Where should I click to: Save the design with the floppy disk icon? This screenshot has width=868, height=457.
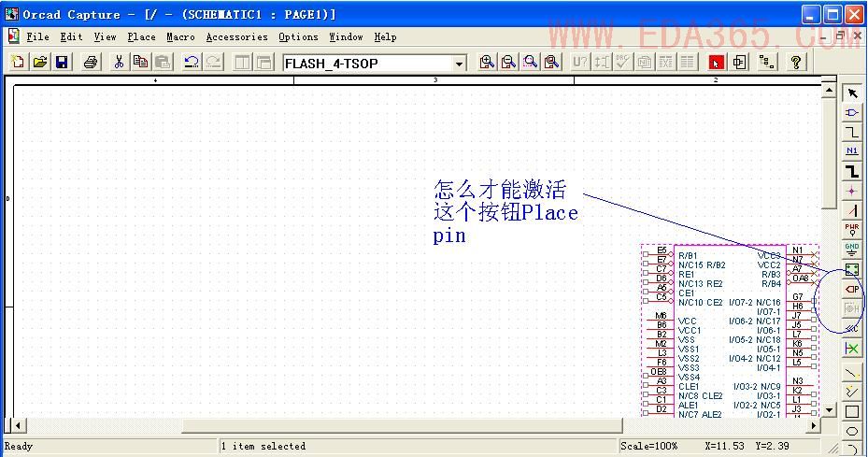[x=62, y=62]
